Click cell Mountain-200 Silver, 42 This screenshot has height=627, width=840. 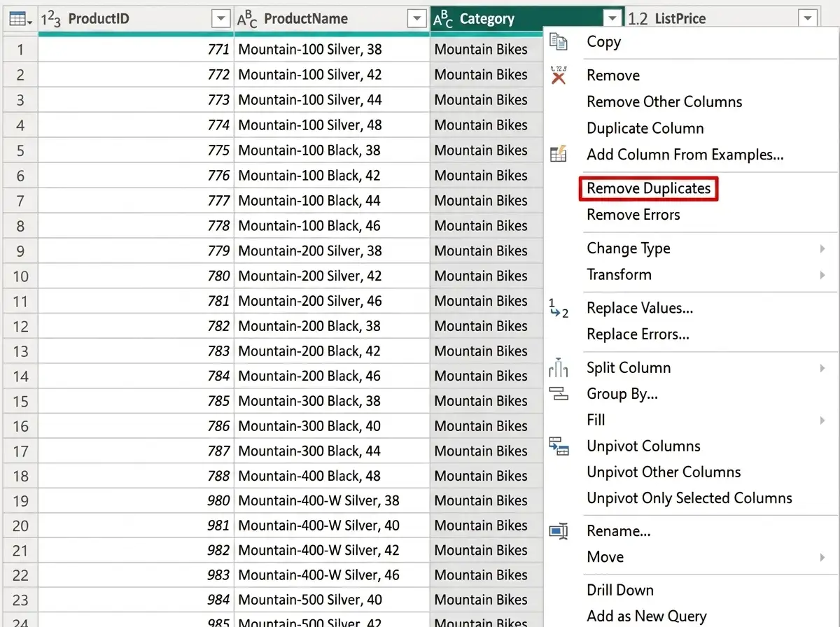[x=332, y=276]
